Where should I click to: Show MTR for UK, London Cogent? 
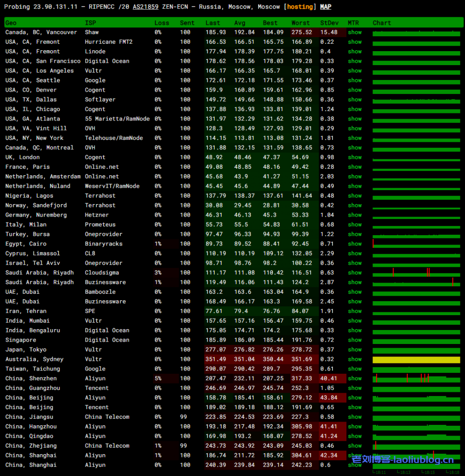coord(355,158)
